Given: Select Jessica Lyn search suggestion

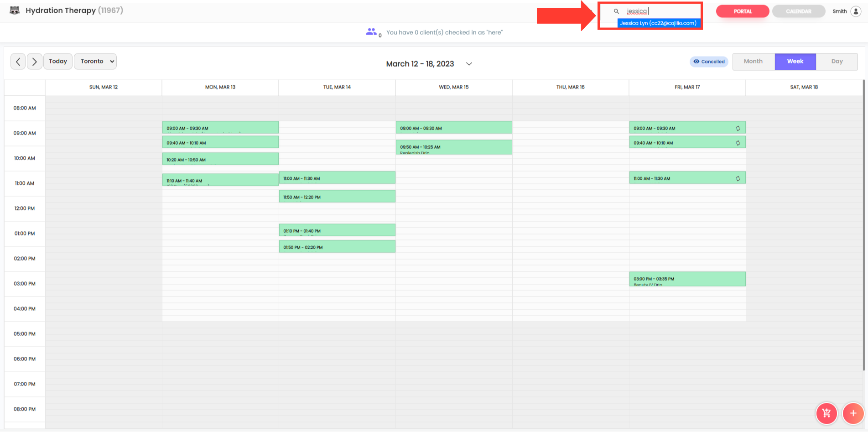Looking at the screenshot, I should [x=658, y=23].
